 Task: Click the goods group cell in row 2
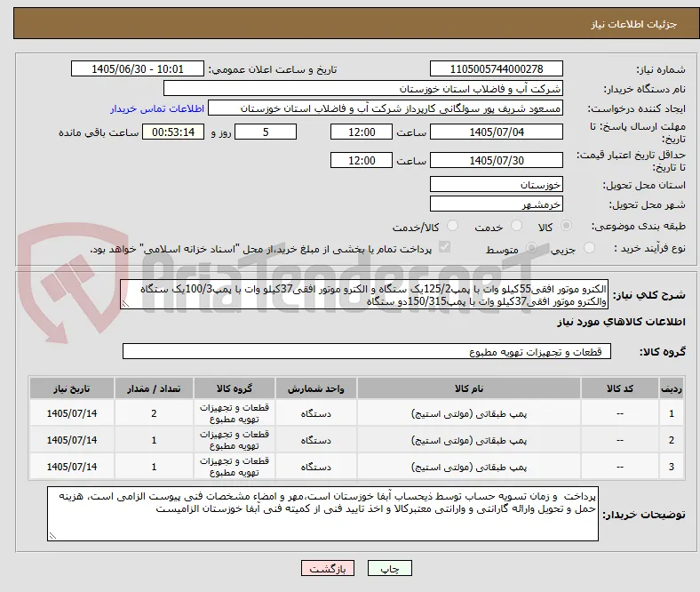[x=235, y=440]
